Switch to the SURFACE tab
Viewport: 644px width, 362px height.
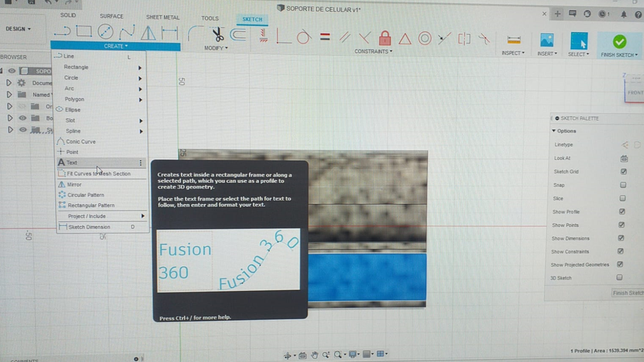point(111,17)
